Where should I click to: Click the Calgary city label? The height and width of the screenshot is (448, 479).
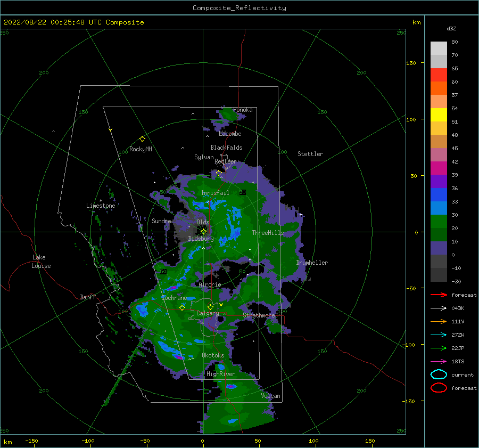(208, 313)
